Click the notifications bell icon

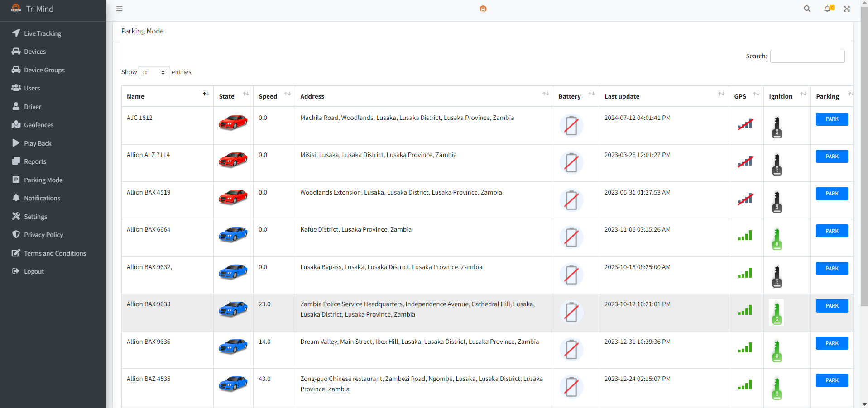[828, 9]
